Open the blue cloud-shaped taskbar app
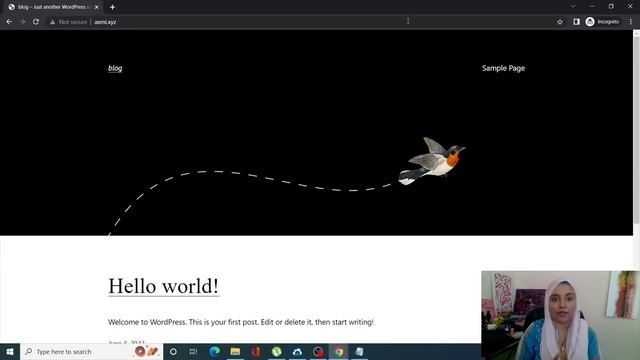Screen dimensions: 640x360 (298, 351)
